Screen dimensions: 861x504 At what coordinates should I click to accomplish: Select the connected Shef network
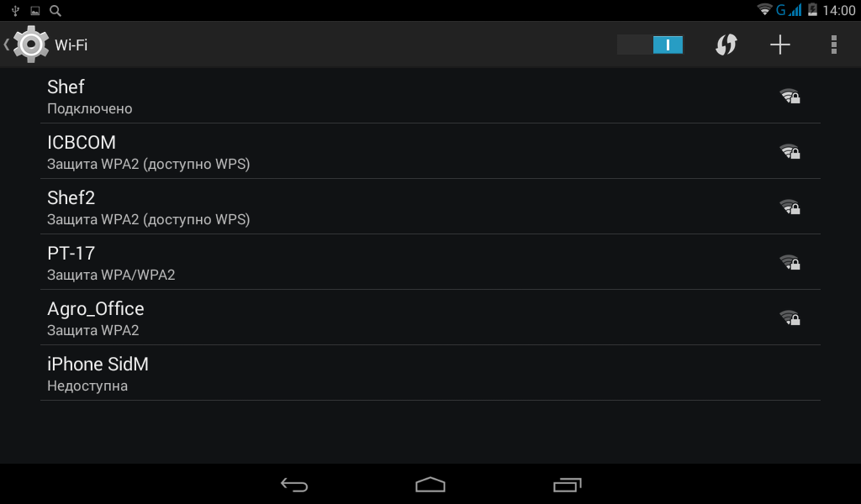[x=430, y=96]
